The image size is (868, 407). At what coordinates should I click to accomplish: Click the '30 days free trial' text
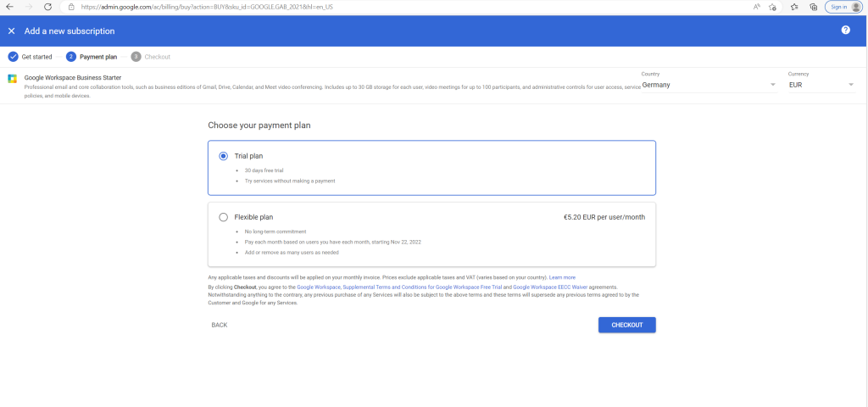point(264,170)
